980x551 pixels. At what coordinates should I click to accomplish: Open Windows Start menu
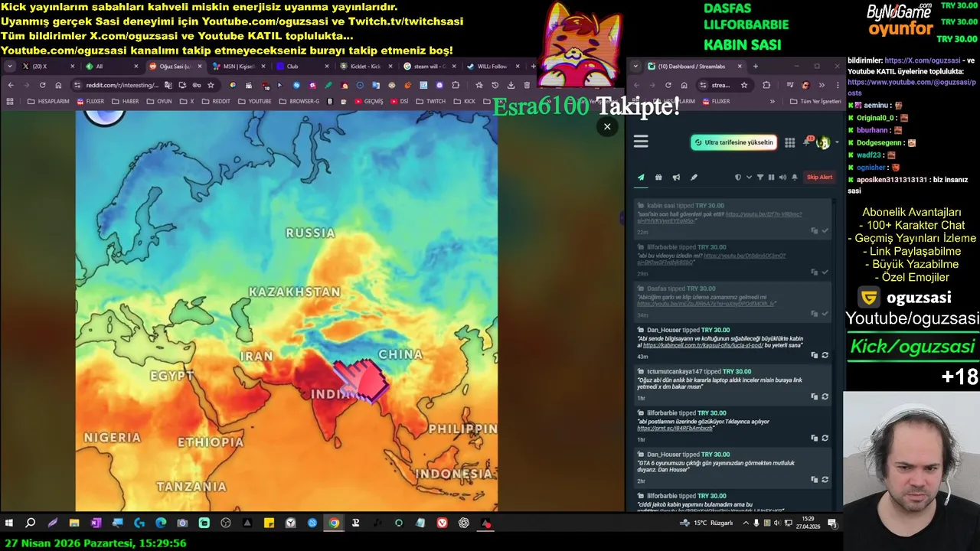coord(9,523)
